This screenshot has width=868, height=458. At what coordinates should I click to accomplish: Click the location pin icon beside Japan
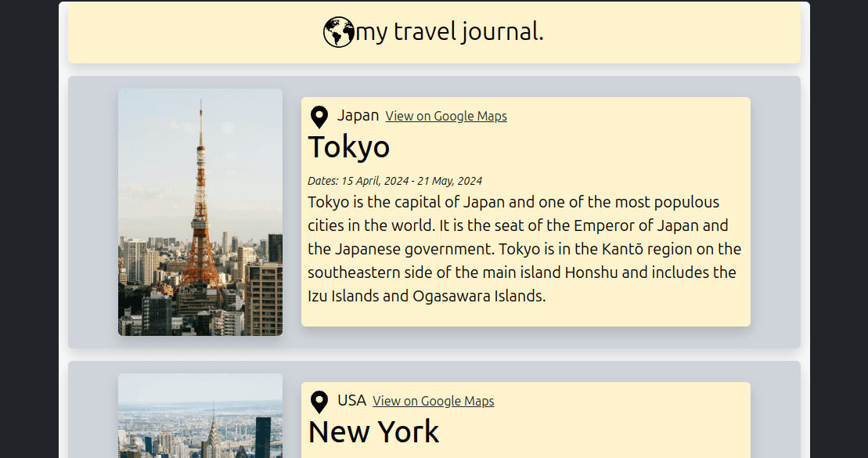[319, 117]
